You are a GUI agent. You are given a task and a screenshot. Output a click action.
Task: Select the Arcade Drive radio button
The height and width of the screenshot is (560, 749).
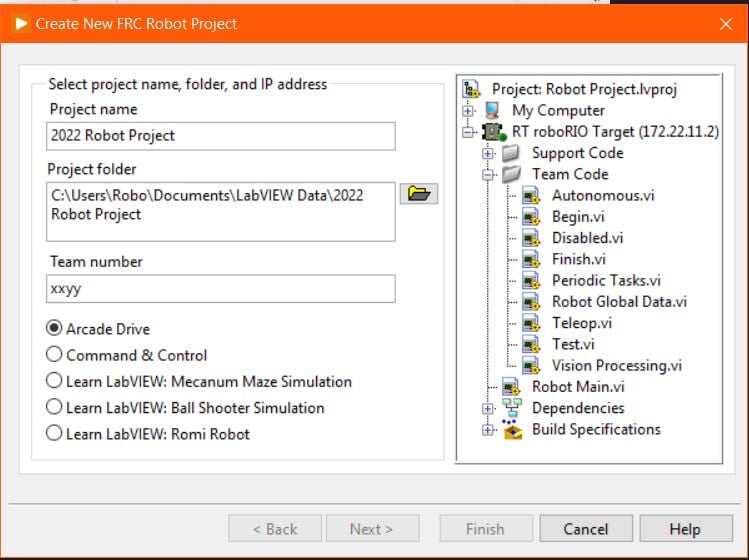[54, 328]
